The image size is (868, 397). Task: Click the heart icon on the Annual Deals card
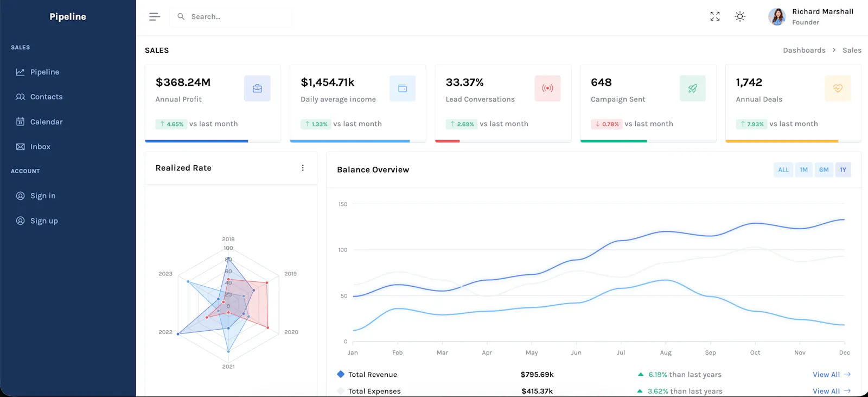click(838, 89)
